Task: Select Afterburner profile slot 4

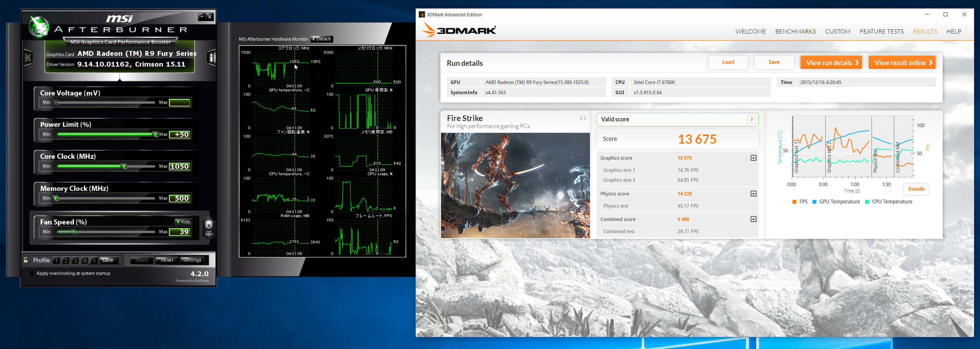Action: click(x=85, y=260)
